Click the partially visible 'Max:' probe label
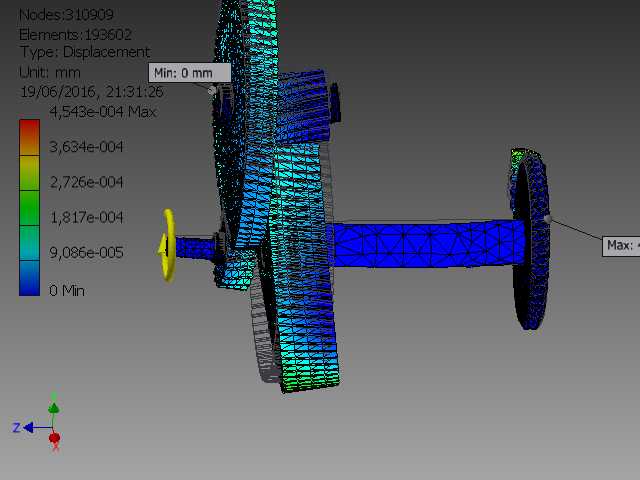 [x=621, y=246]
